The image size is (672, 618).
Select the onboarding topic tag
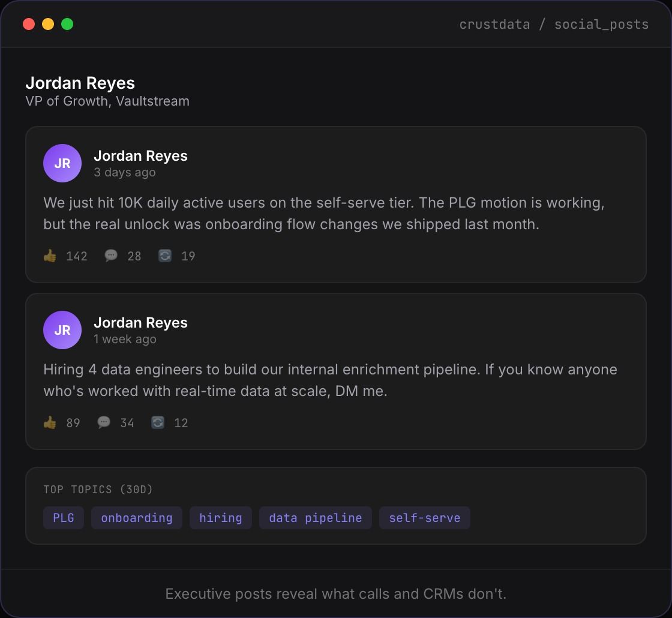click(137, 518)
